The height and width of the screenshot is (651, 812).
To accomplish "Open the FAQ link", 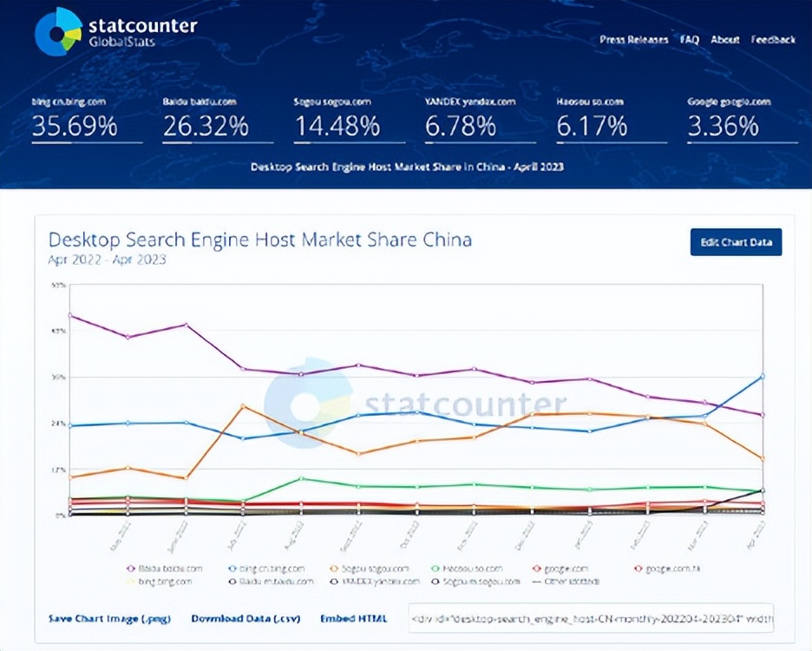I will (x=690, y=40).
